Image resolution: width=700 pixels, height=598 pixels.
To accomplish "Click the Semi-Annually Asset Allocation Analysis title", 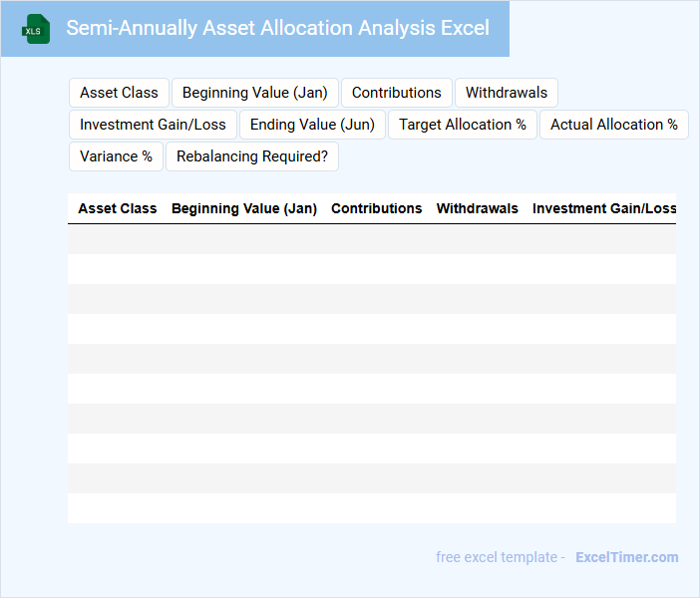I will coord(278,28).
